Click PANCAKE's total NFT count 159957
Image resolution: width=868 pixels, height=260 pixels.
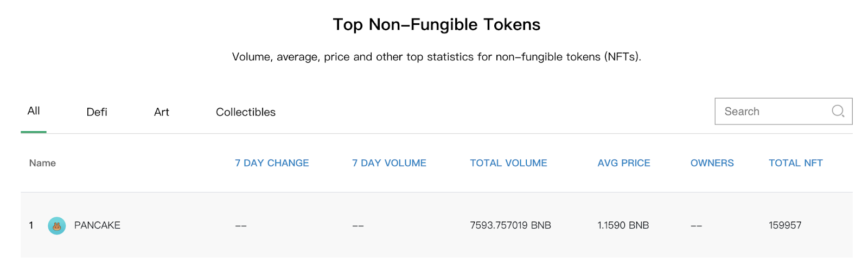[784, 225]
